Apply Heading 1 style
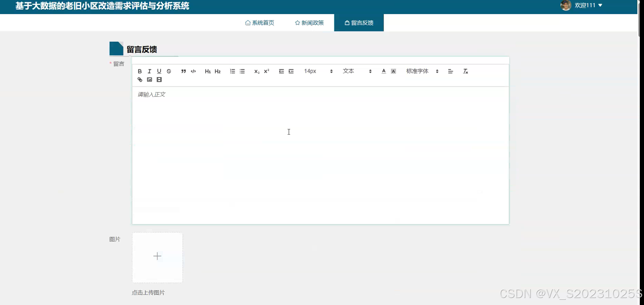The image size is (644, 305). pyautogui.click(x=208, y=71)
